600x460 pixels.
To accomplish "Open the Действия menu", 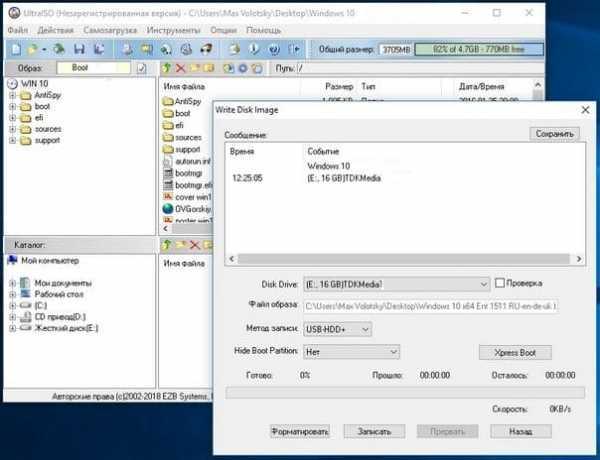I will [x=55, y=30].
